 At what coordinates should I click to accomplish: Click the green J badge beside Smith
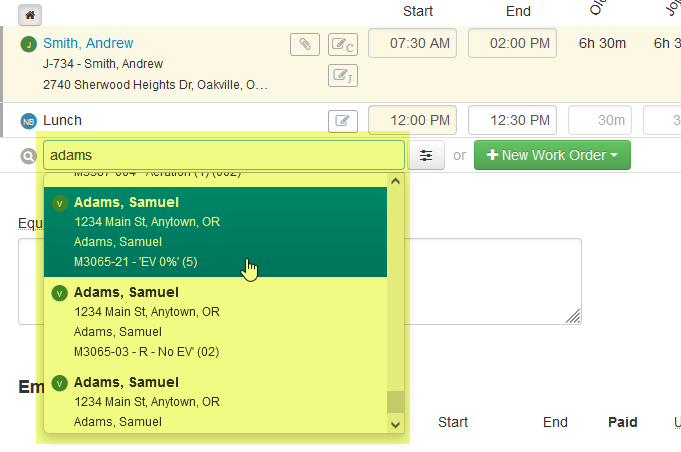(28, 44)
